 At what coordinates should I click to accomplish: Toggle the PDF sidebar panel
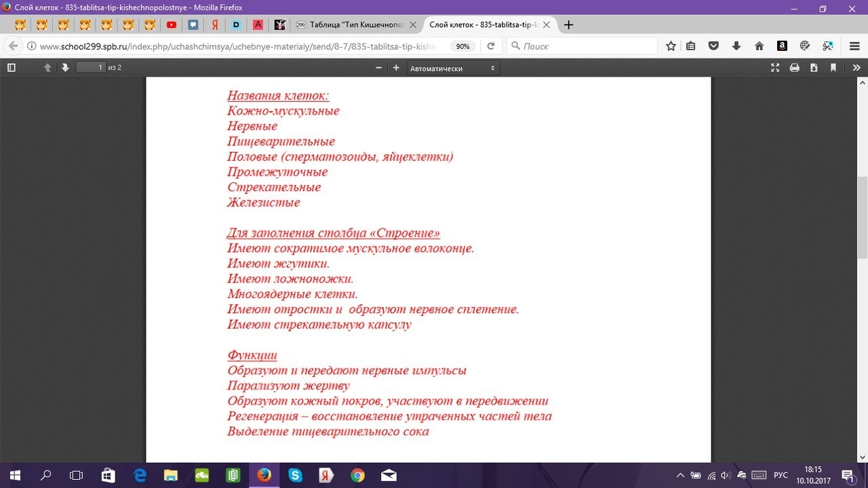coord(11,68)
